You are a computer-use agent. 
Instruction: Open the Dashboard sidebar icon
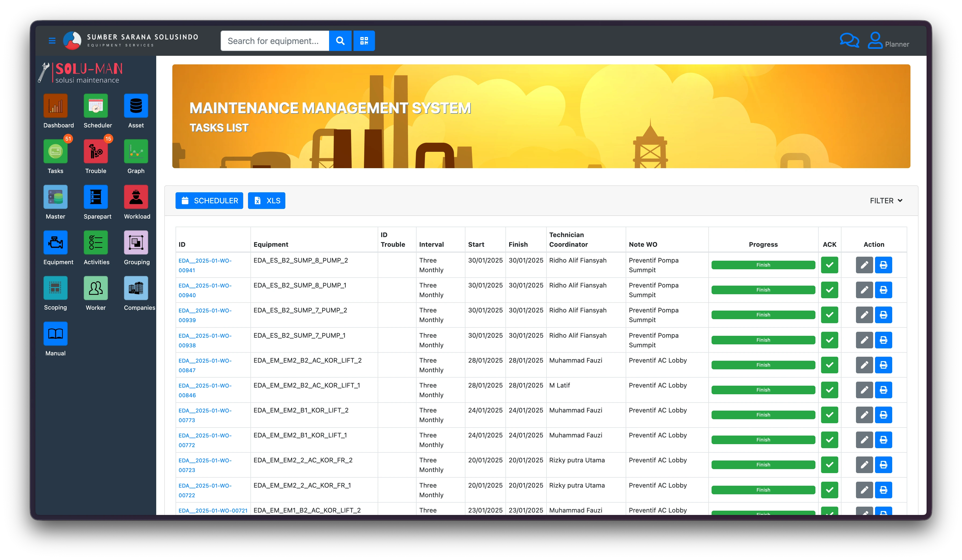(x=55, y=106)
